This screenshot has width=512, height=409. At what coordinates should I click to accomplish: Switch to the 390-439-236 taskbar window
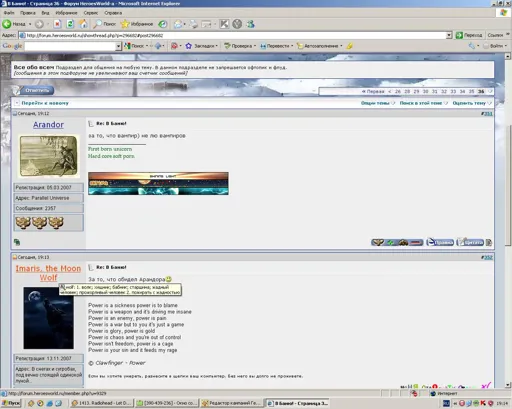(167, 403)
